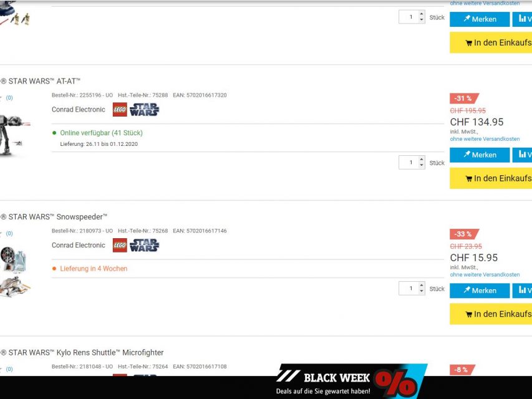Click 'Lieferung: 26.11 bis 01.12.2020'
The height and width of the screenshot is (399, 532).
click(x=99, y=144)
